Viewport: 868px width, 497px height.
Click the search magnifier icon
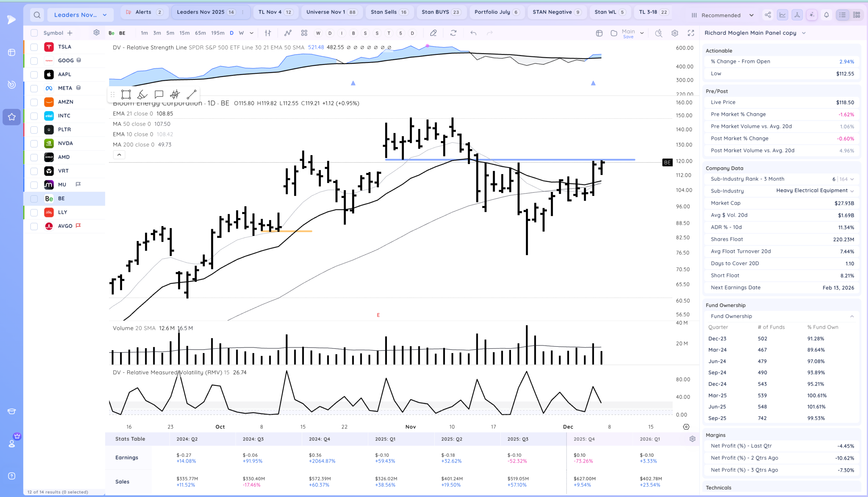(x=37, y=15)
